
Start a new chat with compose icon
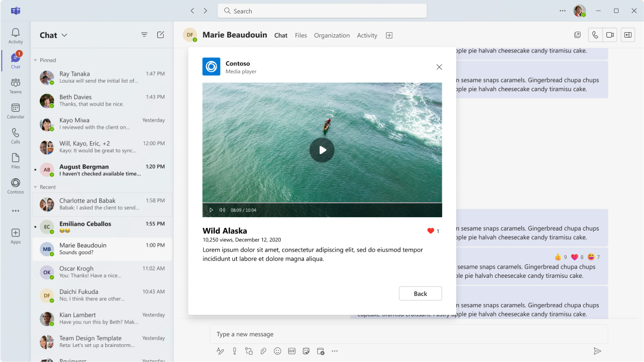(160, 35)
